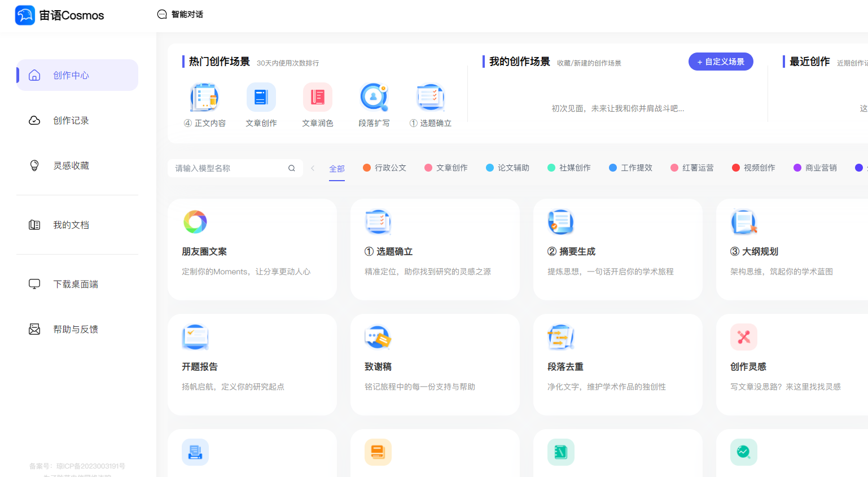Select the 创作中心 home icon
868x477 pixels.
[x=34, y=74]
